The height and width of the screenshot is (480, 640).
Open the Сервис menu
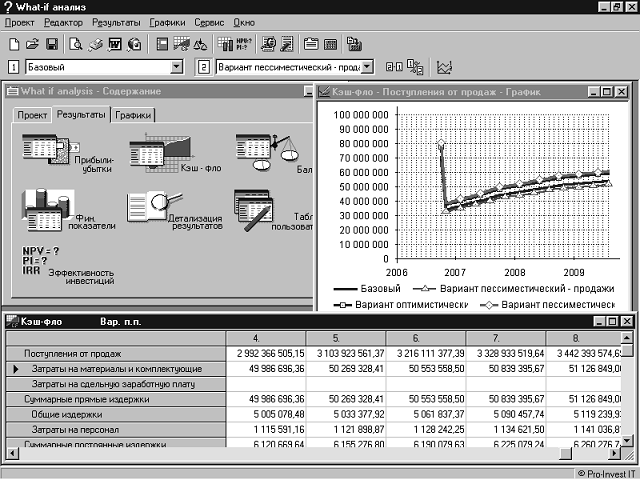tap(209, 23)
